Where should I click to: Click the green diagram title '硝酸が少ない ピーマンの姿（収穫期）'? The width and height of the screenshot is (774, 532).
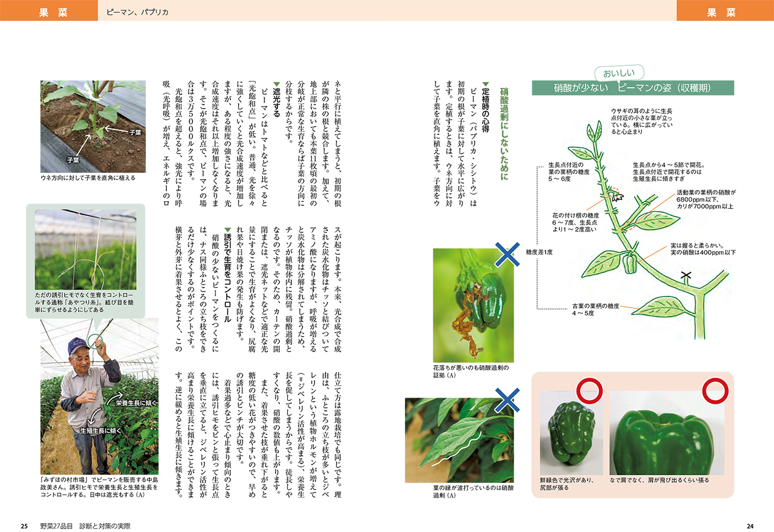tap(633, 88)
